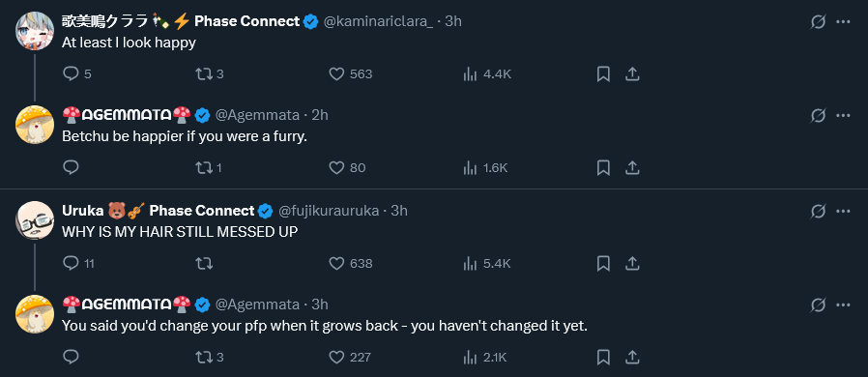Open @kaminariclara_ profile handle link
The height and width of the screenshot is (377, 868).
pos(378,21)
